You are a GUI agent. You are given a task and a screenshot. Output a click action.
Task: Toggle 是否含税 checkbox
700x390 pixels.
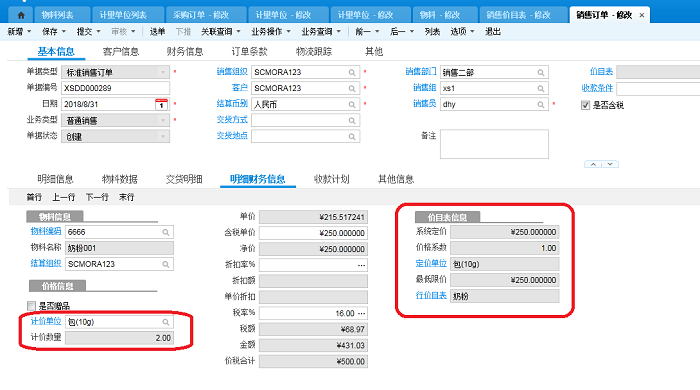[x=585, y=105]
